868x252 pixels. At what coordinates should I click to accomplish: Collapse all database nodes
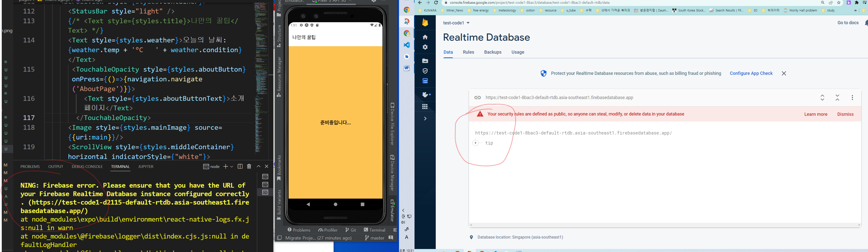click(x=837, y=98)
